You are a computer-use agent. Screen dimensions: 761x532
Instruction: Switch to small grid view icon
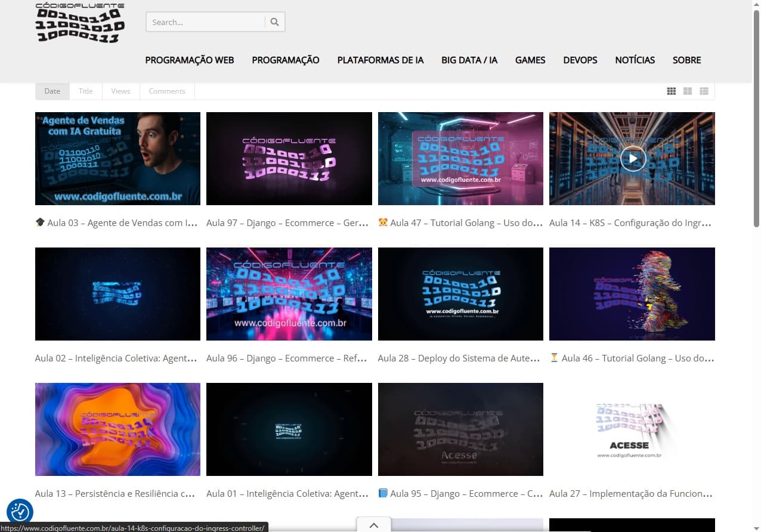[x=671, y=91]
